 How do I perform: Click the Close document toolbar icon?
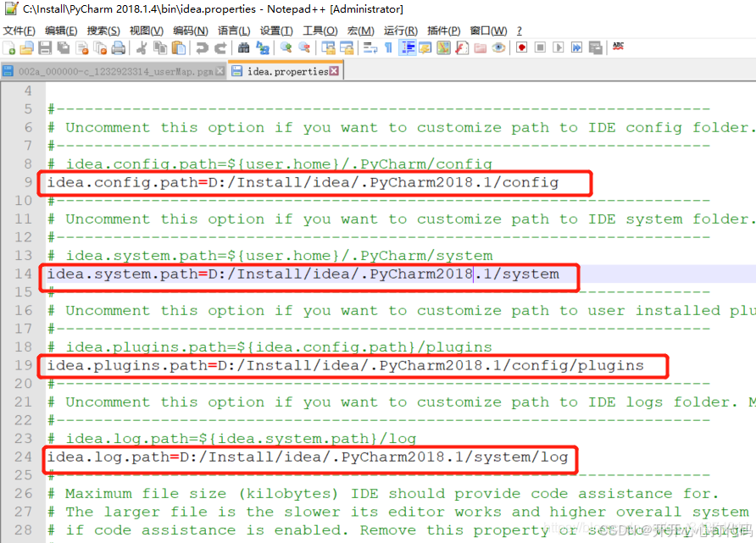pyautogui.click(x=82, y=47)
